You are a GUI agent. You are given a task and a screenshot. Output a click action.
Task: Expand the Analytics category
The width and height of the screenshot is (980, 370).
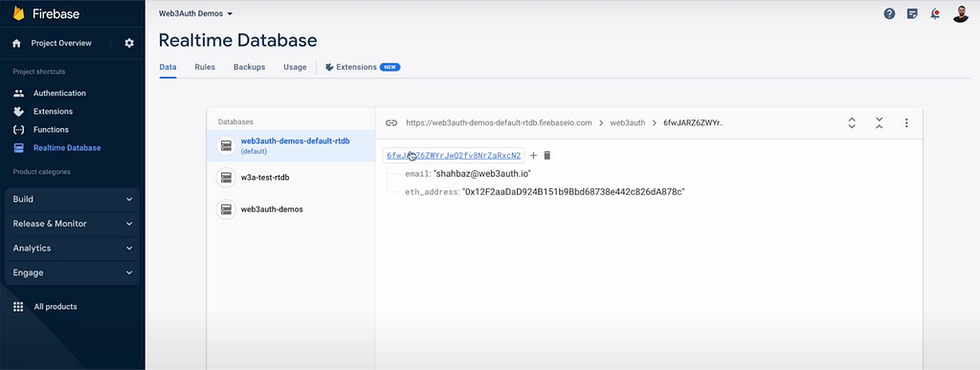pyautogui.click(x=73, y=248)
